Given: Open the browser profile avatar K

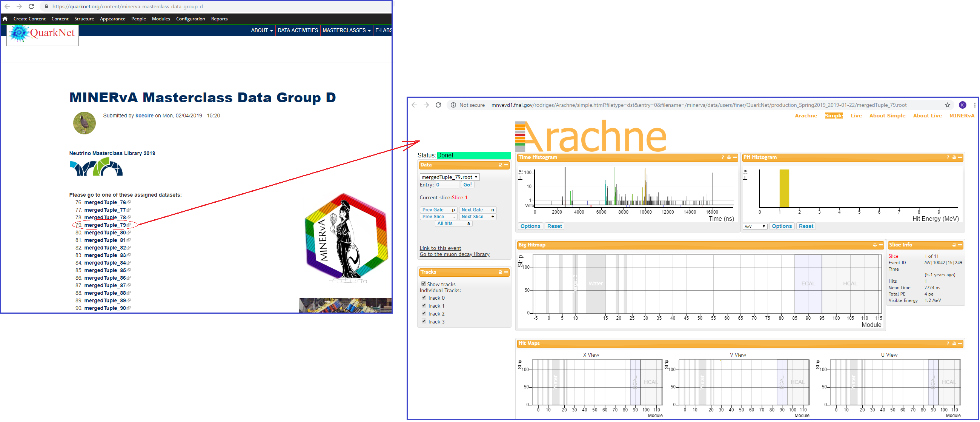Looking at the screenshot, I should click(963, 105).
